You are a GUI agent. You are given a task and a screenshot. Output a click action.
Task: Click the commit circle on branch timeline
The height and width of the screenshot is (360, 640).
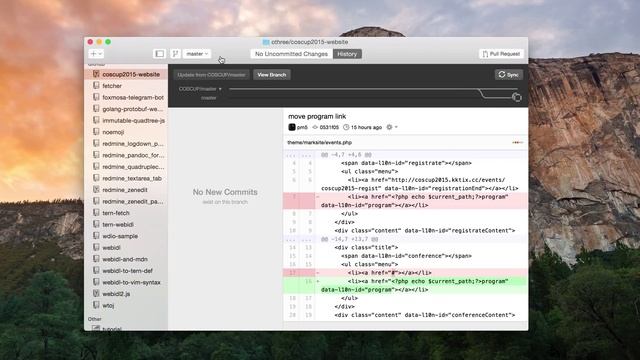coord(517,97)
